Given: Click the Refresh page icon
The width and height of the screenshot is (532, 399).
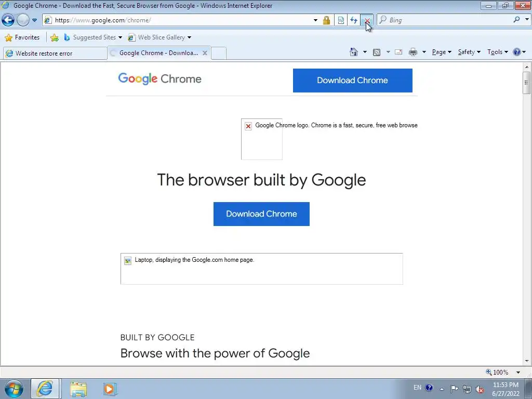Looking at the screenshot, I should 354,20.
